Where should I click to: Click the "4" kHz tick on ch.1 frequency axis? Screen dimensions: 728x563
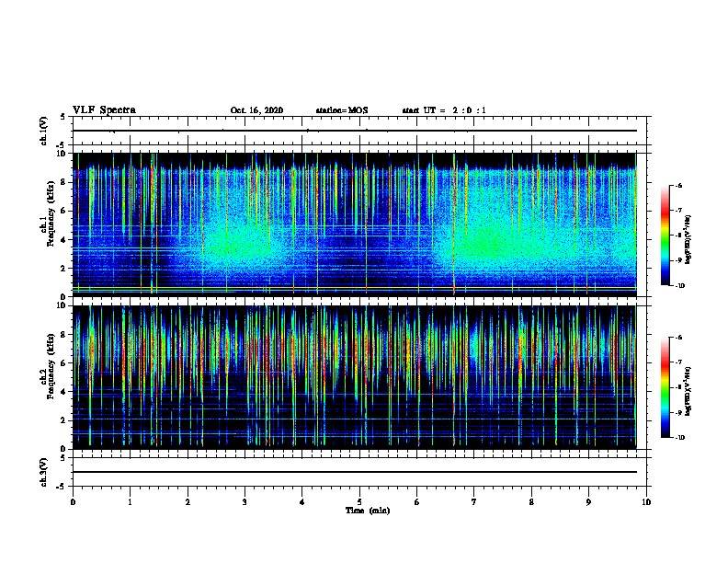coord(63,240)
